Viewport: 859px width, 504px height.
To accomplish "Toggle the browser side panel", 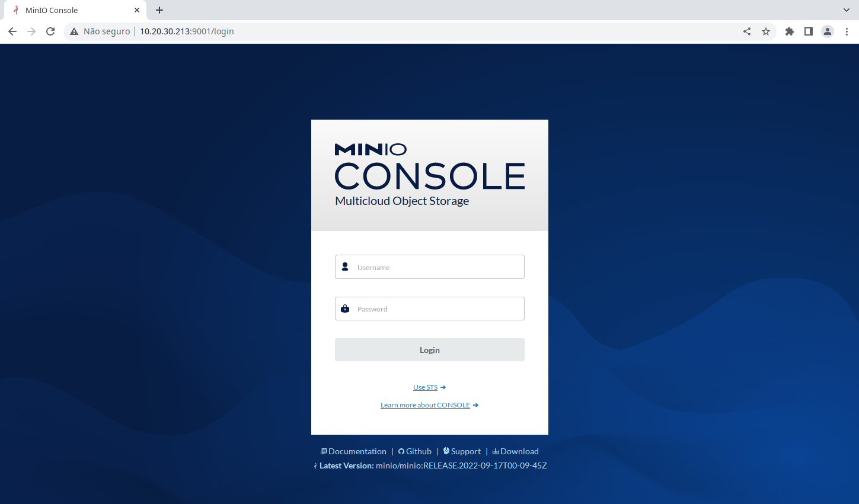I will pyautogui.click(x=808, y=31).
